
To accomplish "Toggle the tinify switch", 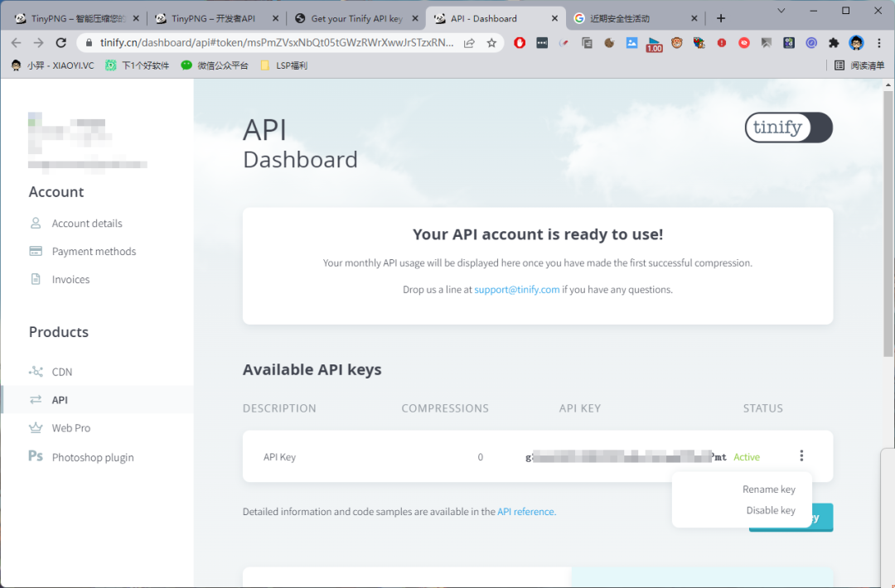I will coord(788,128).
